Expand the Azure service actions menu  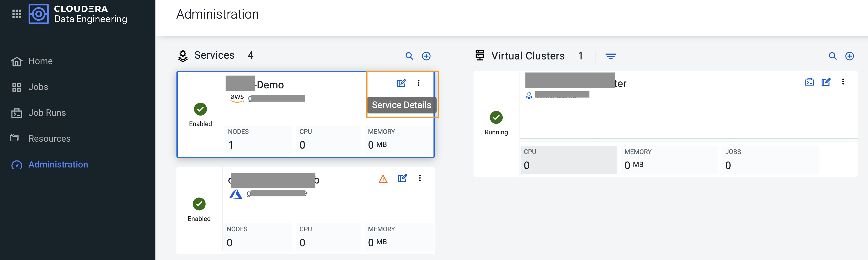click(x=420, y=178)
